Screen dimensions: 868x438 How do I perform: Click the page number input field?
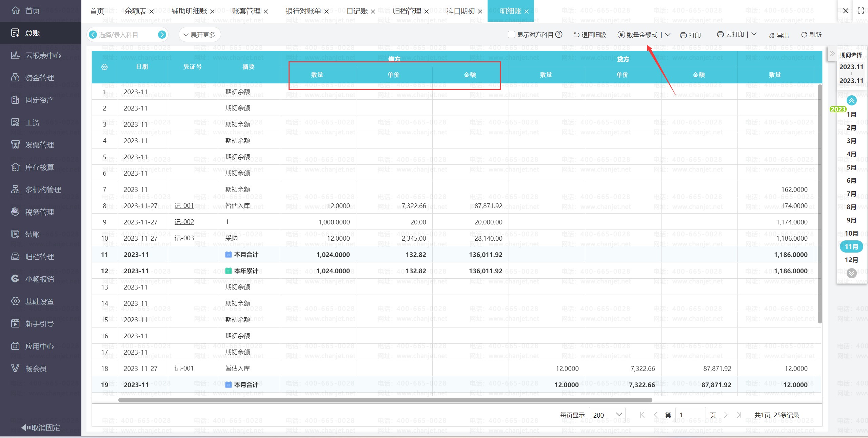click(690, 415)
